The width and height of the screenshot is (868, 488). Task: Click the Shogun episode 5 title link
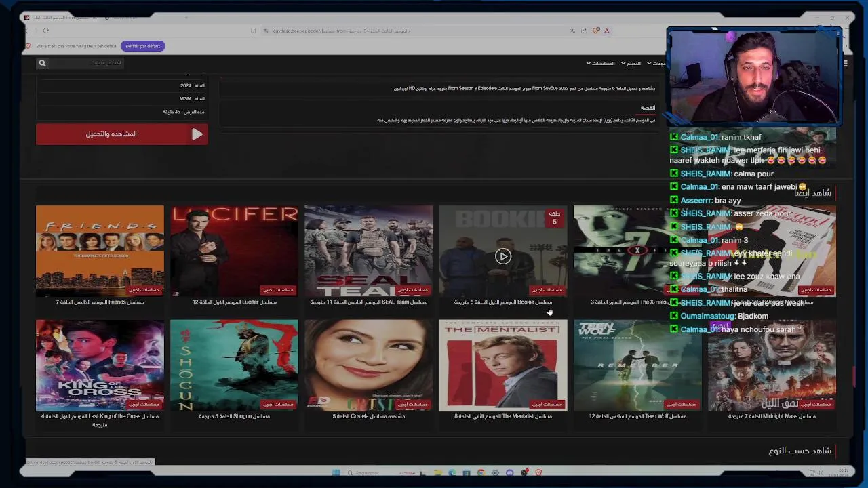point(234,416)
